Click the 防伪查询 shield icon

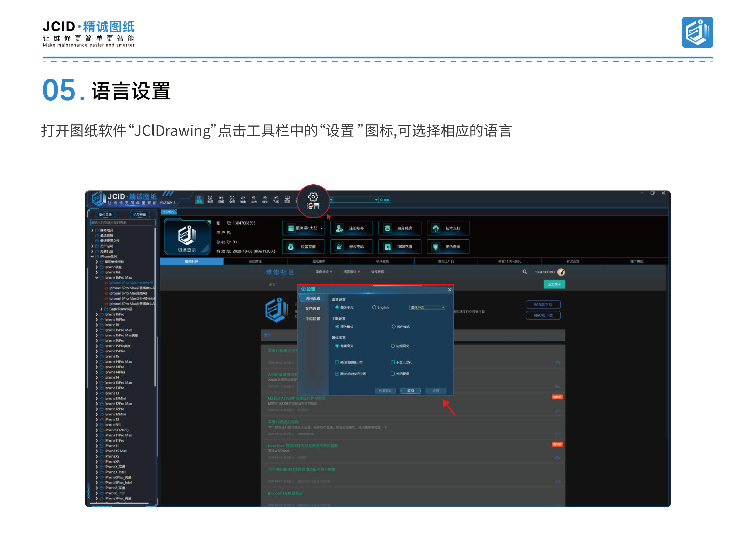[x=436, y=246]
